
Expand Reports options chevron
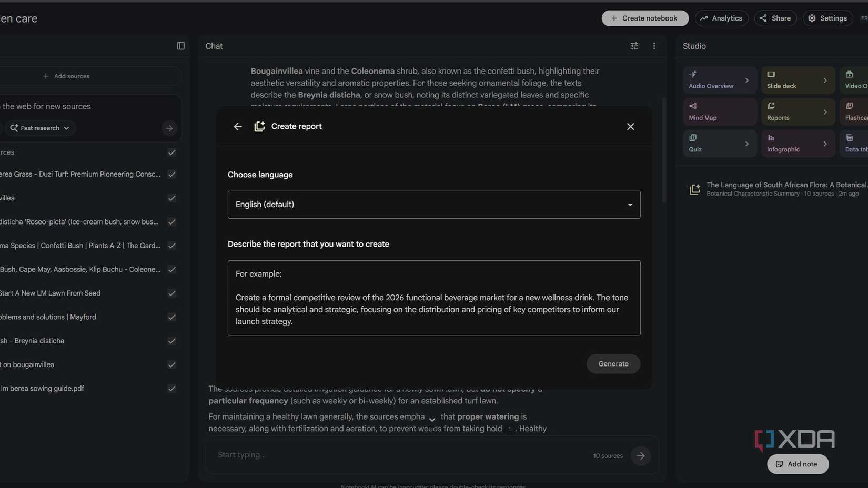[825, 112]
